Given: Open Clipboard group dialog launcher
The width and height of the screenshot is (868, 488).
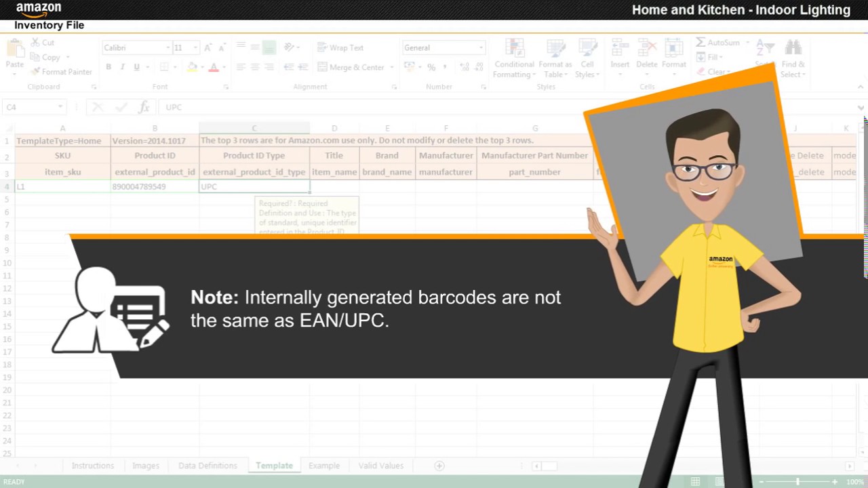Looking at the screenshot, I should [x=94, y=87].
